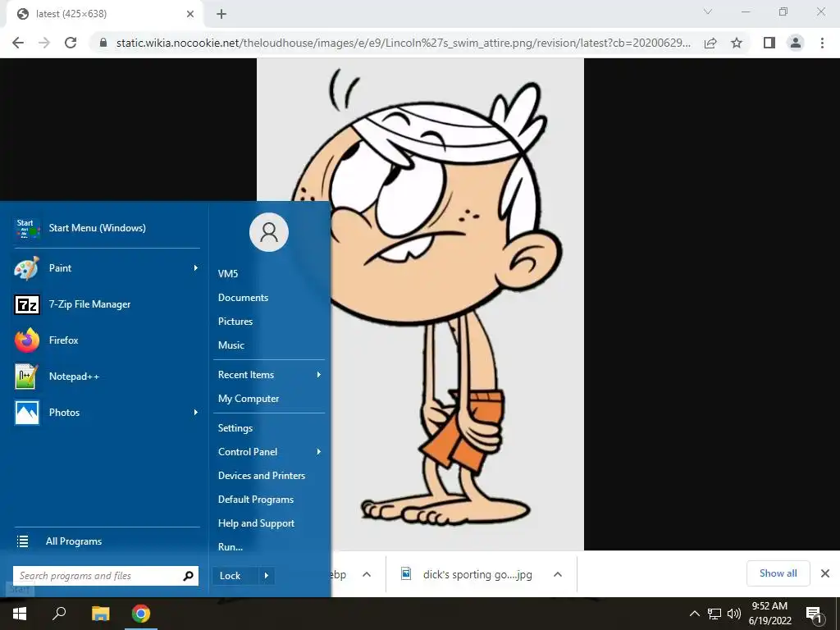Open taskbar search magnifier
The width and height of the screenshot is (840, 630).
[59, 614]
